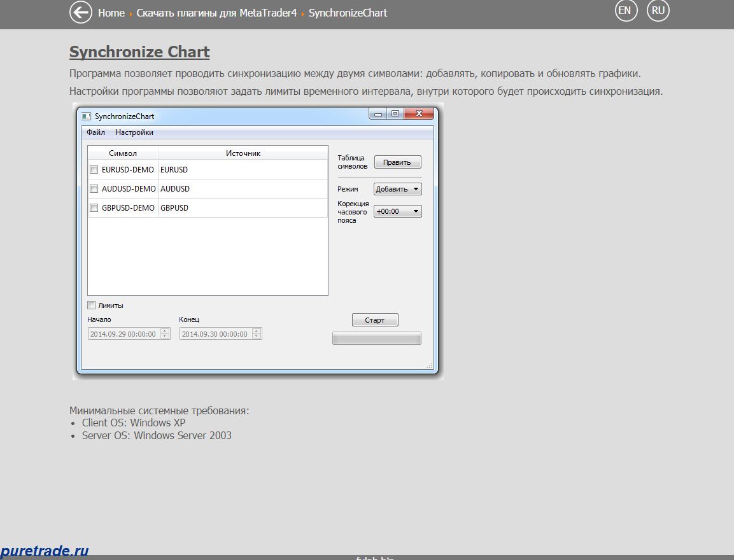Tick the EURUSD-DEMO checkbox

[x=94, y=170]
